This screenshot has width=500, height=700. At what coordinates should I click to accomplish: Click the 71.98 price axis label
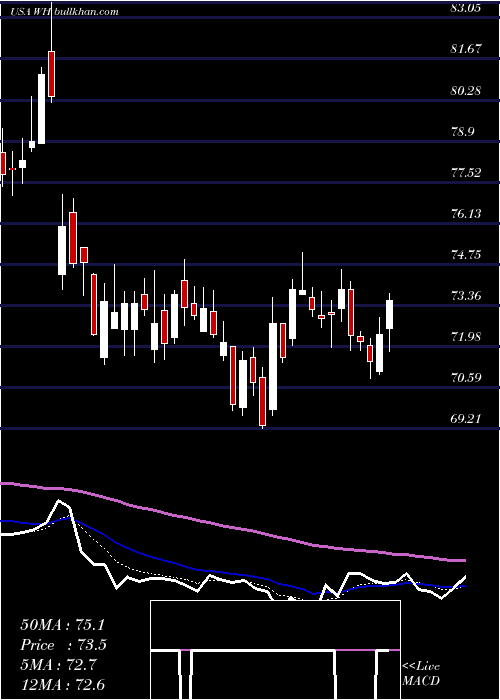pos(466,337)
